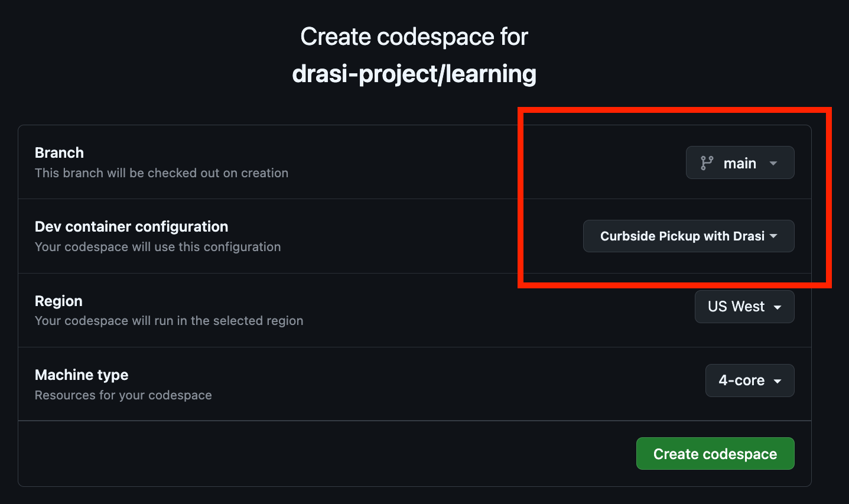Open the machine type dropdown showing 4-core

pyautogui.click(x=749, y=381)
